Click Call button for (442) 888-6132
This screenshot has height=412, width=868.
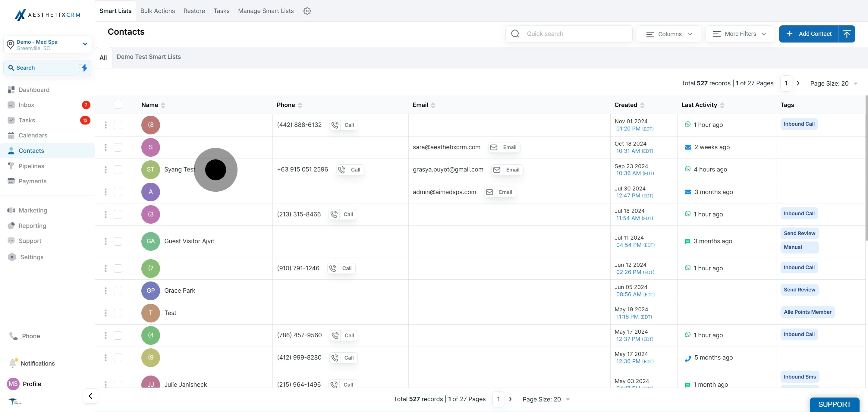tap(344, 125)
